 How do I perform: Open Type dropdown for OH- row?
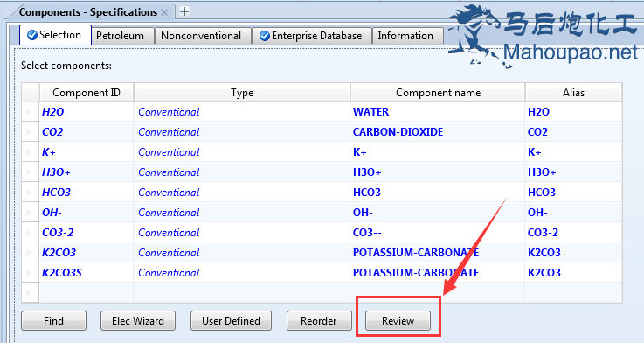click(242, 213)
